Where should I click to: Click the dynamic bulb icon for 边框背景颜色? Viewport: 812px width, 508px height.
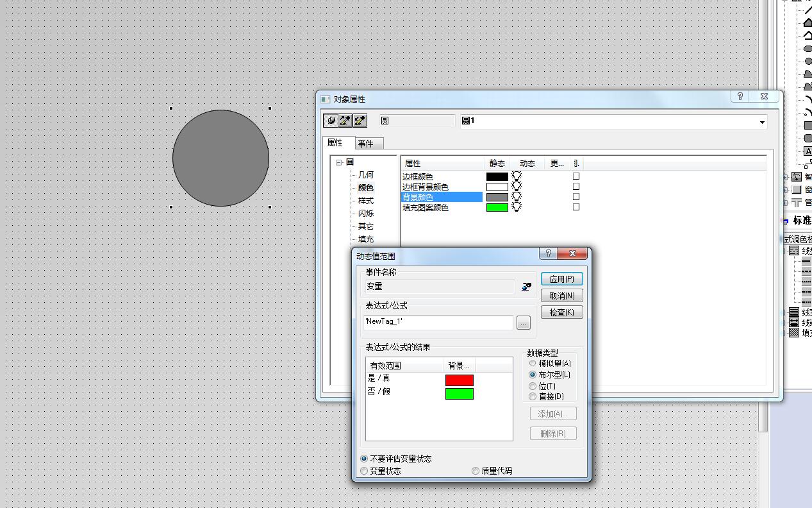point(516,186)
